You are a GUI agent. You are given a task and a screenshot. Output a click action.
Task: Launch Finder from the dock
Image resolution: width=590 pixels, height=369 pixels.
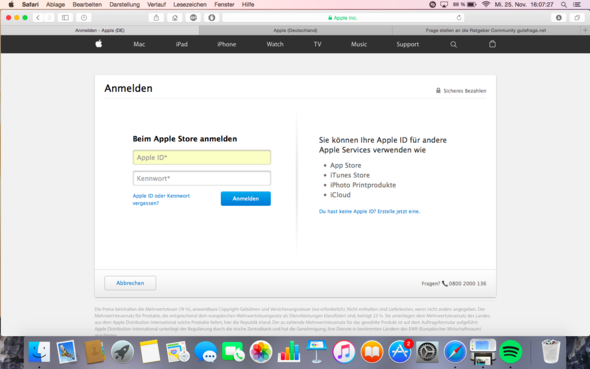(x=39, y=352)
